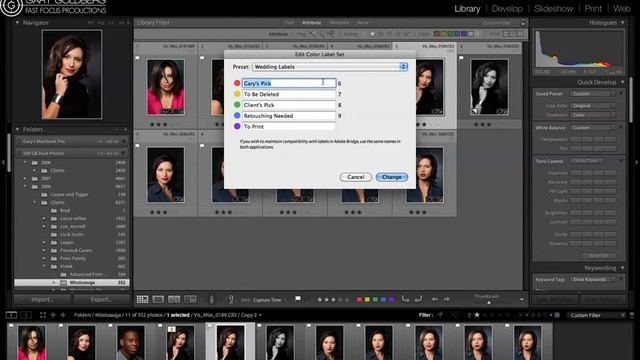This screenshot has height=360, width=640.
Task: Switch to the Print module
Action: pyautogui.click(x=593, y=9)
